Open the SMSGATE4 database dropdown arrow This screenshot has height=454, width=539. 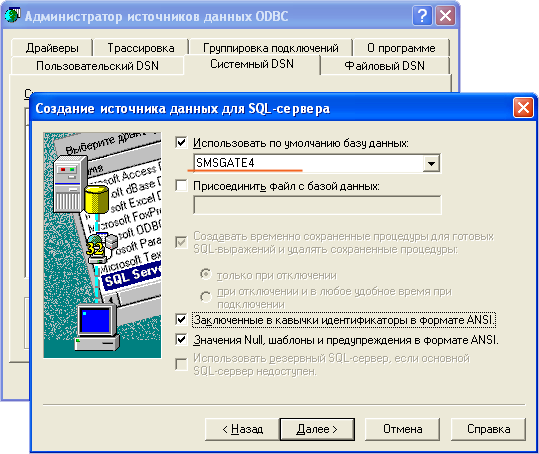pos(431,163)
